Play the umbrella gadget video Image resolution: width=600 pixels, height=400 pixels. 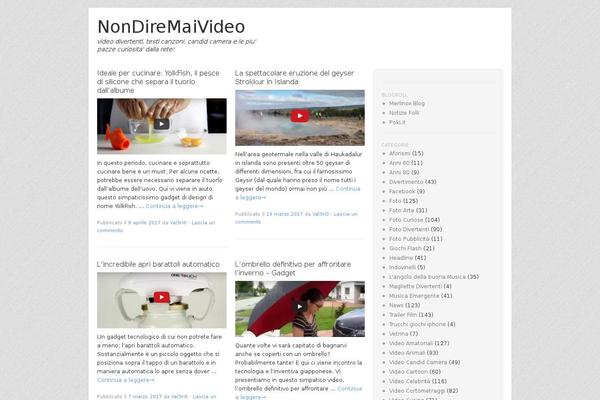300,306
